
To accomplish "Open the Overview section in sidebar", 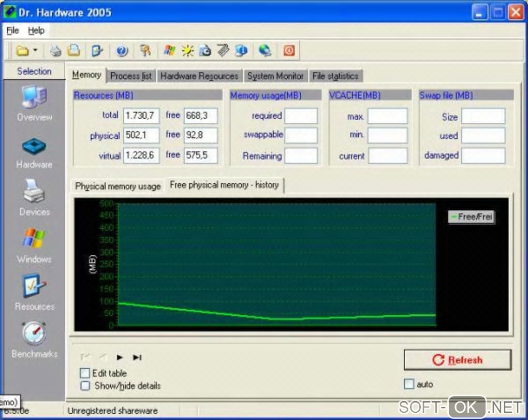I will click(x=34, y=104).
